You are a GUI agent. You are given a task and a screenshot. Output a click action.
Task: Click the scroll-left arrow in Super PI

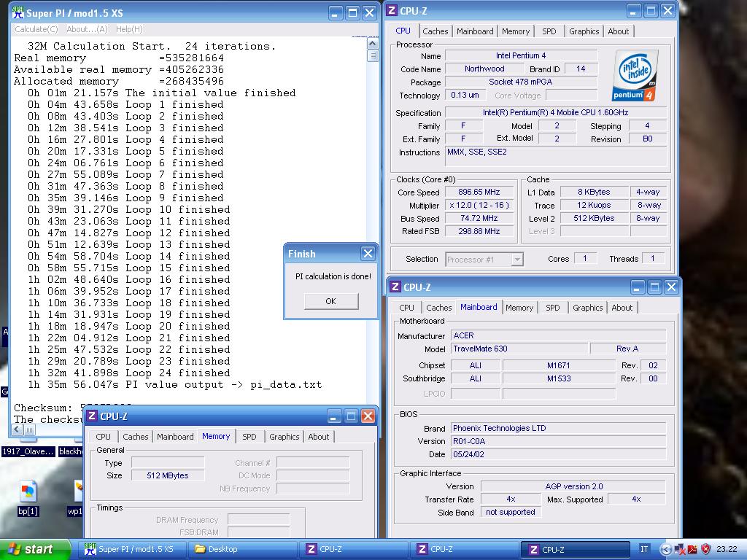click(x=18, y=430)
